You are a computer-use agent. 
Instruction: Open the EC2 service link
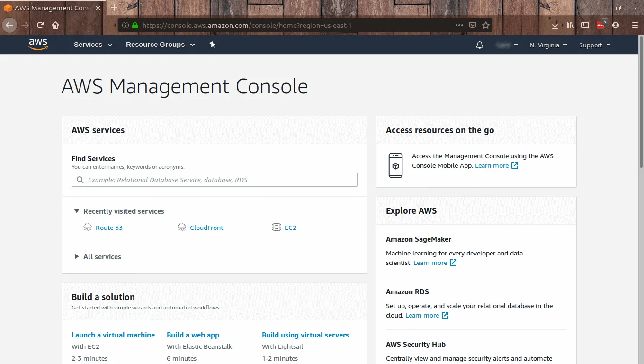click(290, 227)
